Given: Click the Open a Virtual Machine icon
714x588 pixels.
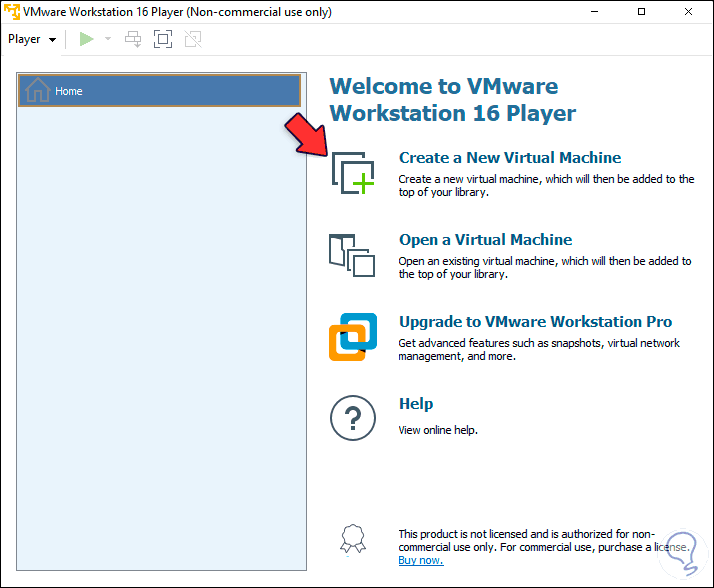Looking at the screenshot, I should (x=352, y=256).
